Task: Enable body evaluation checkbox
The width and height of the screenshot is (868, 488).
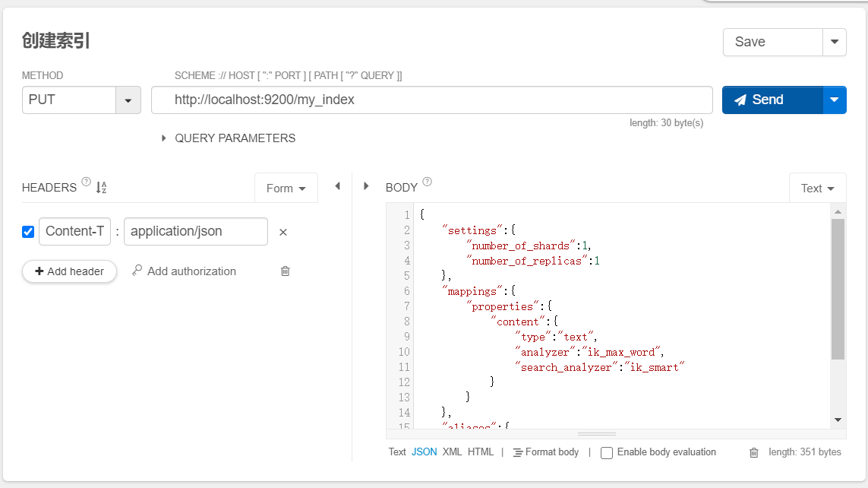Action: click(x=607, y=452)
